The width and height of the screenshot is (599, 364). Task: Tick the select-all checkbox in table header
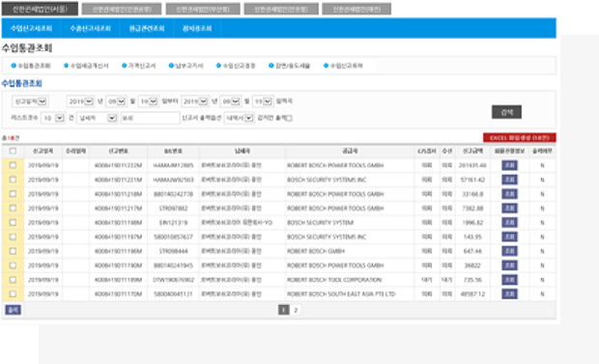(x=13, y=152)
